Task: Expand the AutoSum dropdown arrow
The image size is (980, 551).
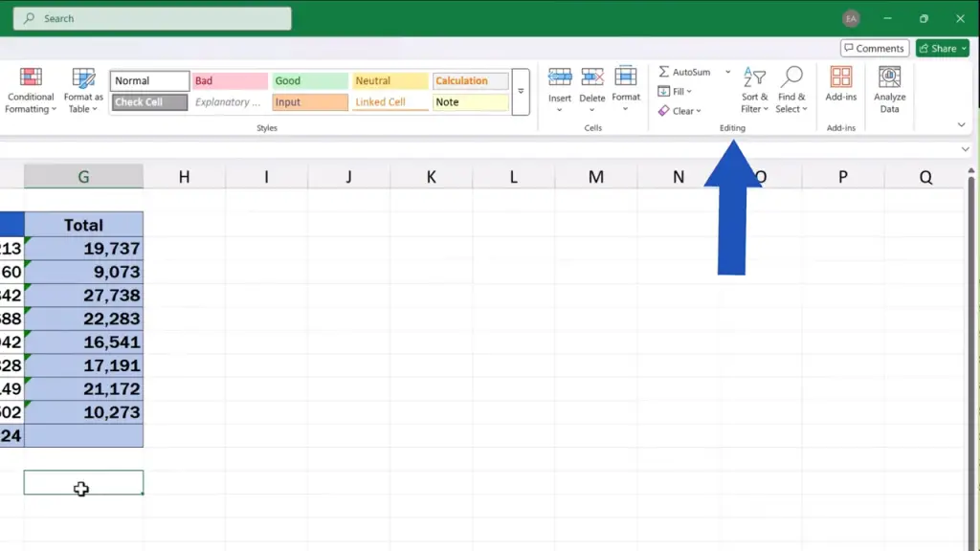Action: pos(727,73)
